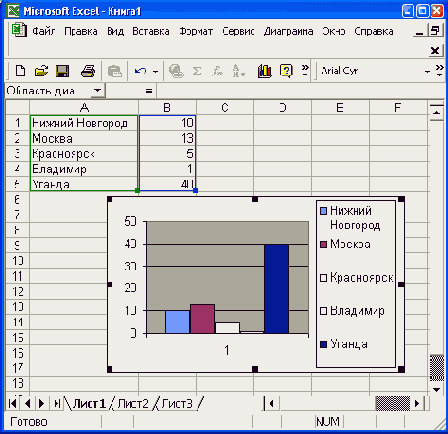Click the New workbook icon
The height and width of the screenshot is (434, 448).
coord(20,71)
